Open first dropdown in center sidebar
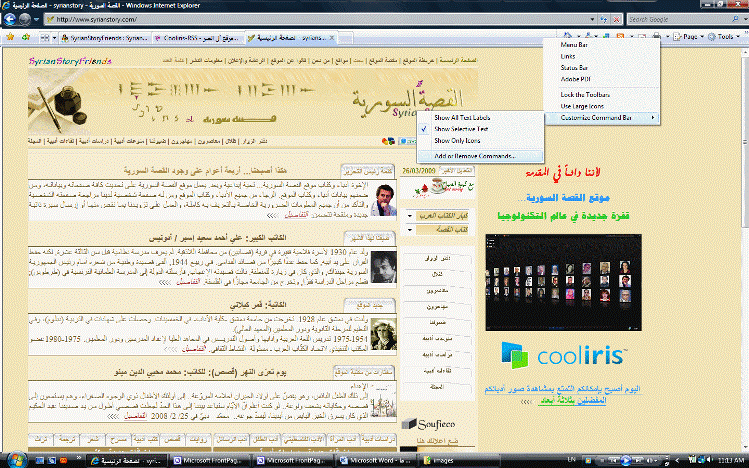Screen dimensions: 749x468 [x=437, y=216]
